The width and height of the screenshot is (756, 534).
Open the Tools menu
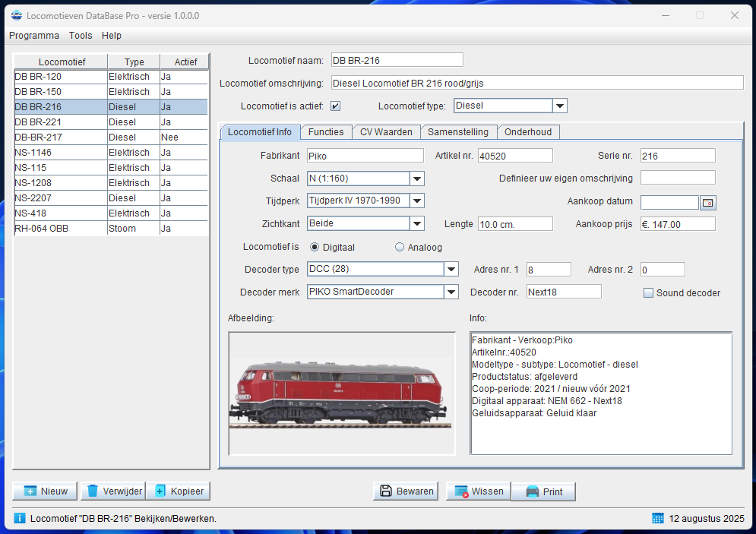pyautogui.click(x=81, y=35)
